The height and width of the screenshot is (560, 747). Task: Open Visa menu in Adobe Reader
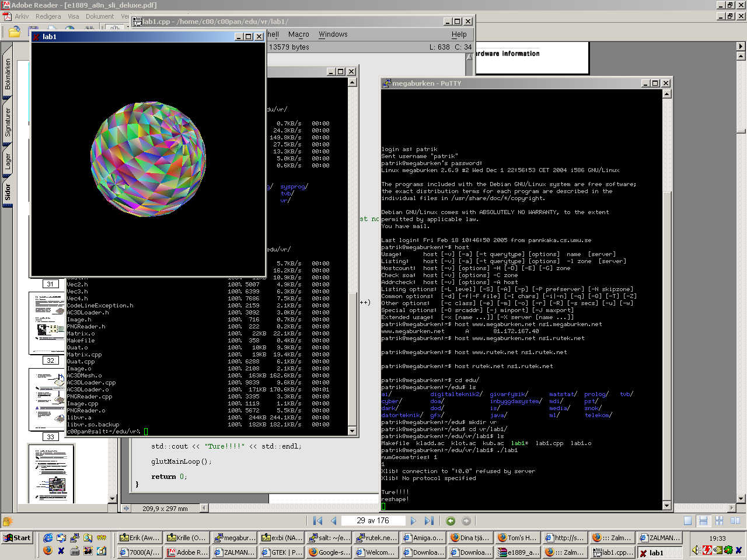[x=74, y=16]
